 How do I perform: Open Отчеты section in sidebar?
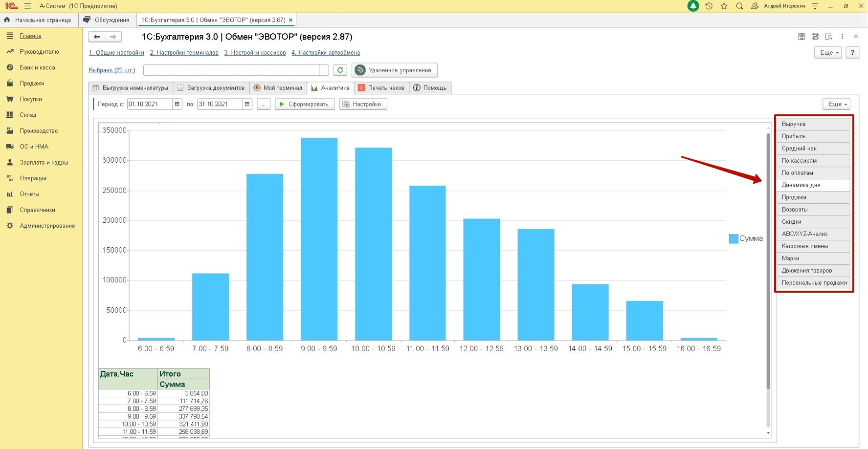click(x=29, y=194)
